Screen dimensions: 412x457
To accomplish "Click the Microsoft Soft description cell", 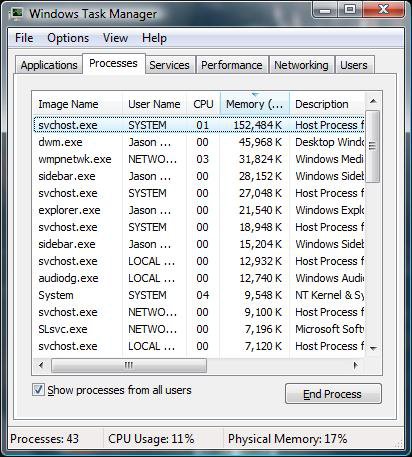I will coord(329,329).
